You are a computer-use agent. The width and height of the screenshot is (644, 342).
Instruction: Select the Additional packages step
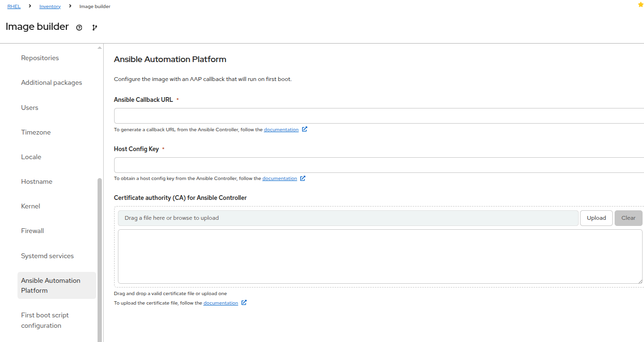tap(51, 82)
